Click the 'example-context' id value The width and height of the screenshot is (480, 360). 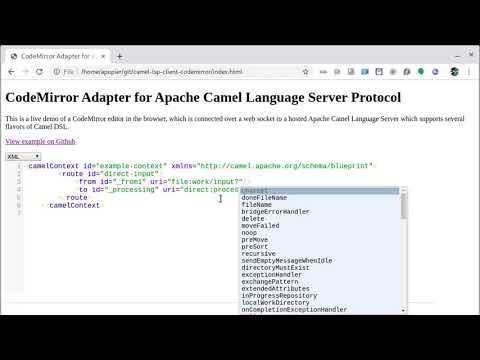click(131, 166)
